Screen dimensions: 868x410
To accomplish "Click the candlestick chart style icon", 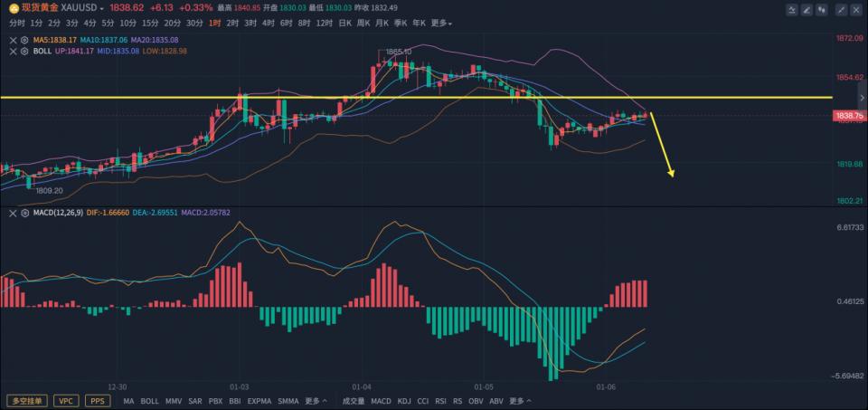I will tap(822, 9).
